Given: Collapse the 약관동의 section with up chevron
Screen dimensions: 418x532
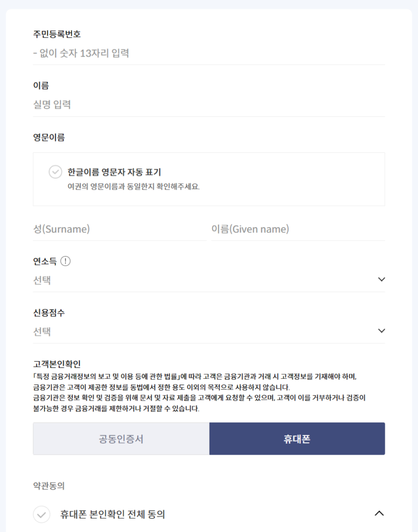Looking at the screenshot, I should (380, 514).
